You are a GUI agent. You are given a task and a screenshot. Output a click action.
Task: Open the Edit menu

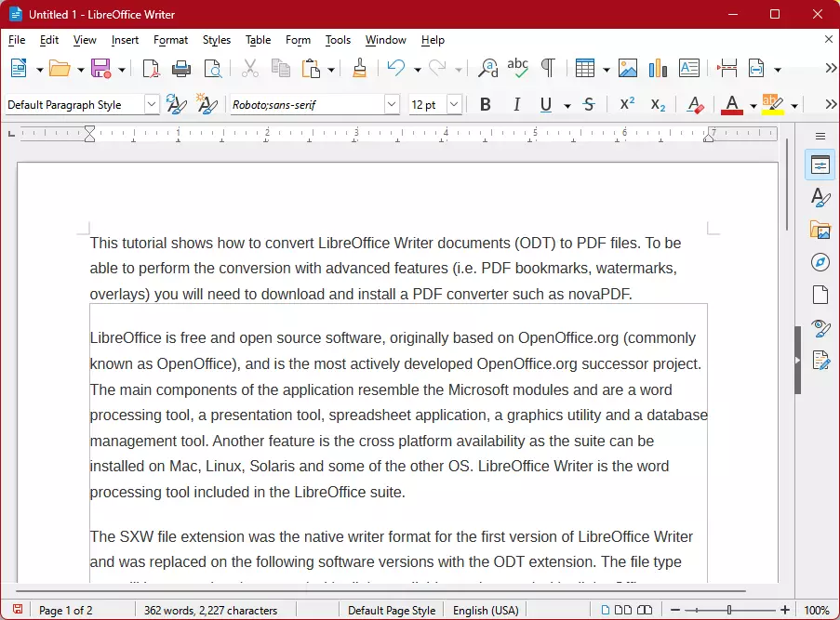(49, 40)
